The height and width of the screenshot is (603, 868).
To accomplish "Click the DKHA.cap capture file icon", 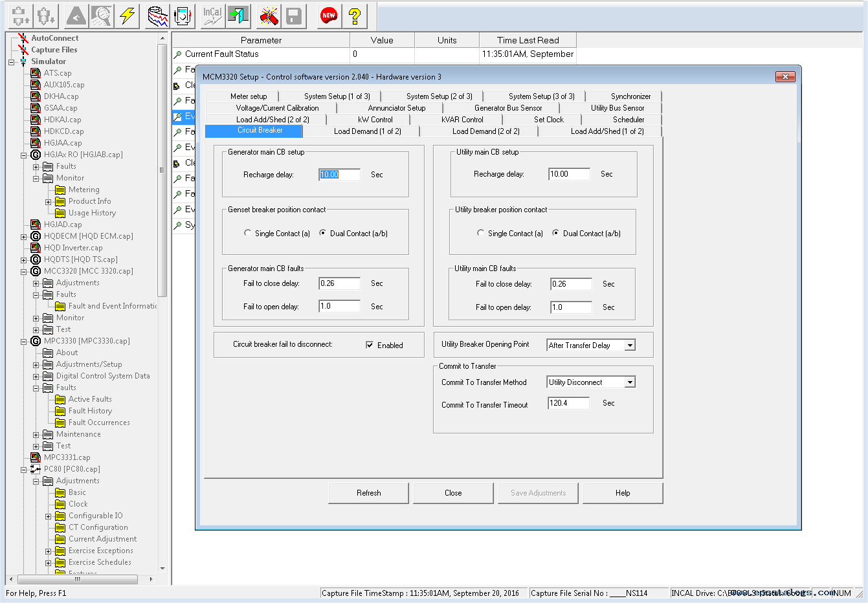I will (36, 96).
